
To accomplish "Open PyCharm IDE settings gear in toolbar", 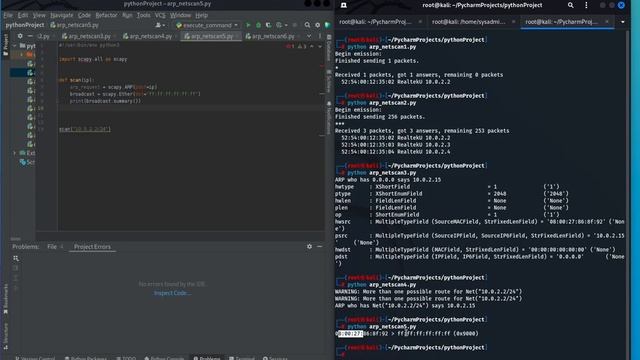I will (x=318, y=25).
